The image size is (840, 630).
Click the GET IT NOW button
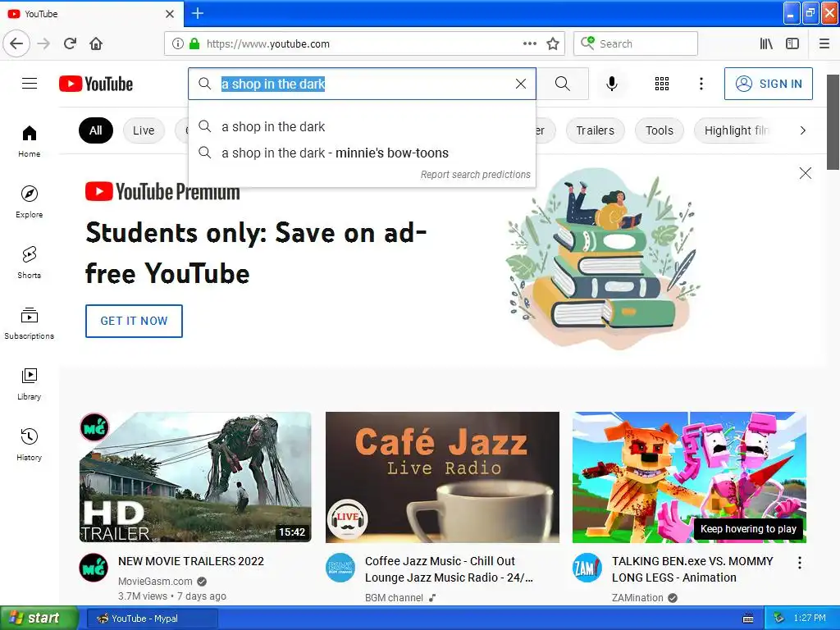(134, 321)
